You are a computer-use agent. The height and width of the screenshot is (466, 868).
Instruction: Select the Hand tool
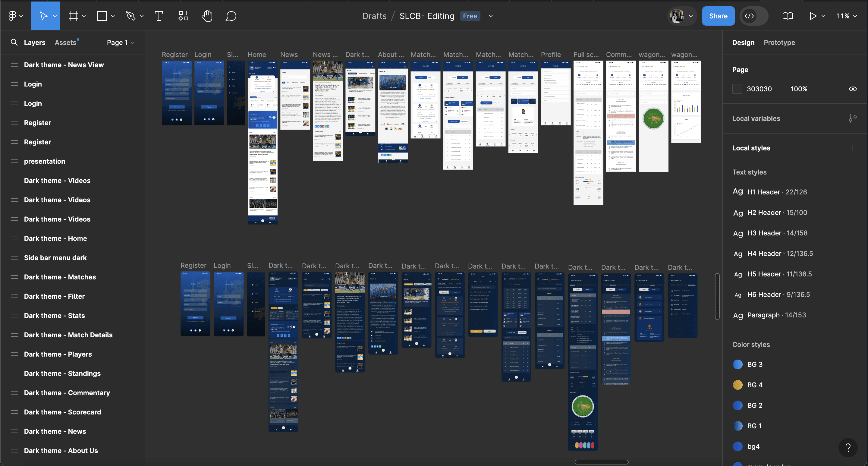pos(207,16)
